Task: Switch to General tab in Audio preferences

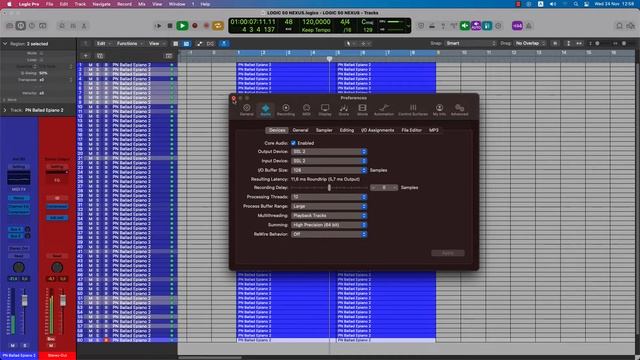Action: click(x=300, y=130)
